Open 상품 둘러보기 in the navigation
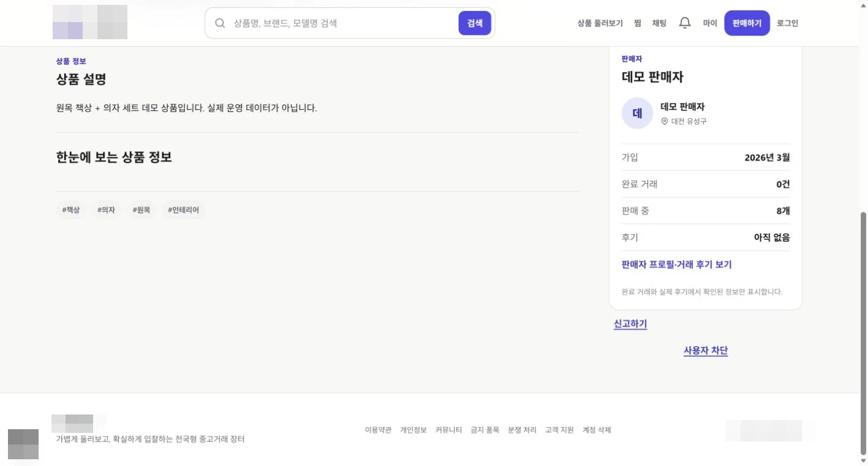This screenshot has width=868, height=466. tap(600, 23)
